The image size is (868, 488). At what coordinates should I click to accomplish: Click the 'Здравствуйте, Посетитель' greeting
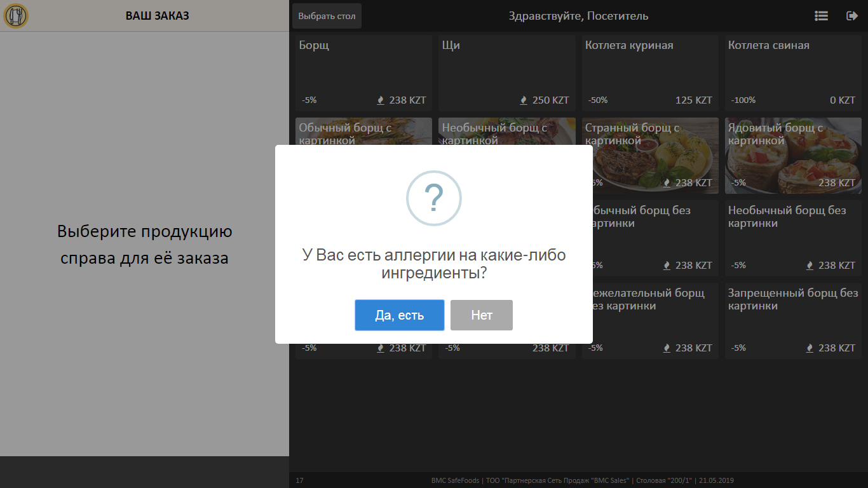[578, 16]
